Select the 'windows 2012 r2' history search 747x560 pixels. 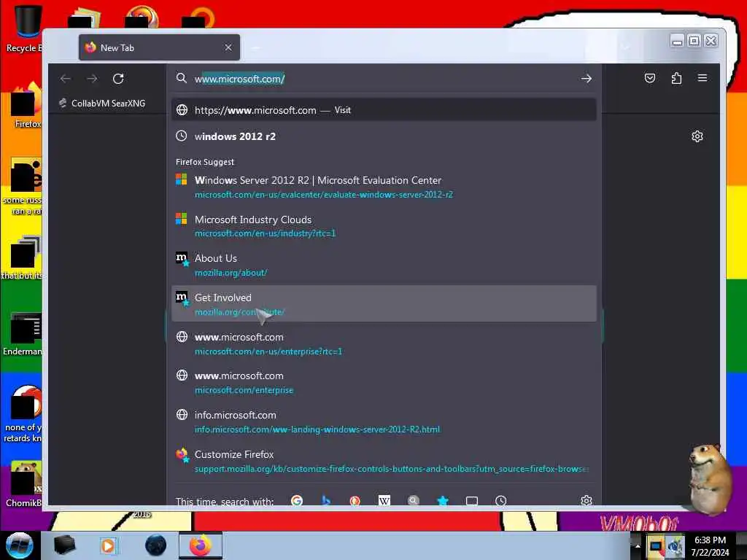coord(384,136)
